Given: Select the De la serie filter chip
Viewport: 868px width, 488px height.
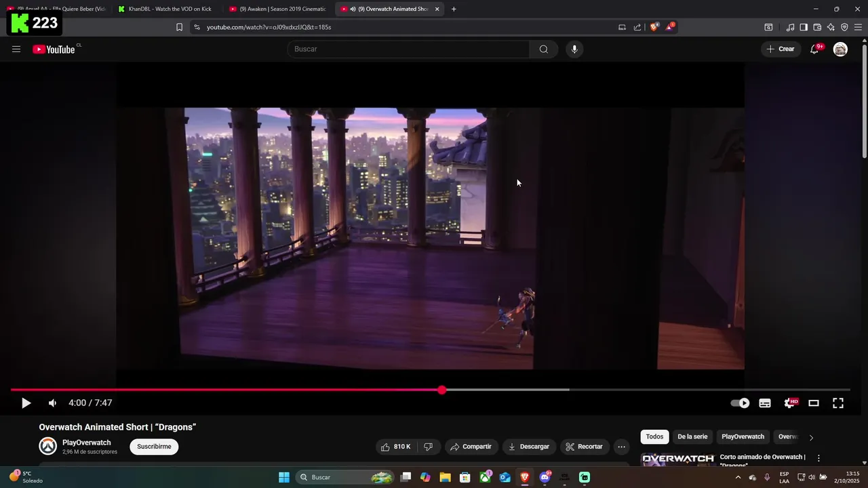Looking at the screenshot, I should pos(692,436).
